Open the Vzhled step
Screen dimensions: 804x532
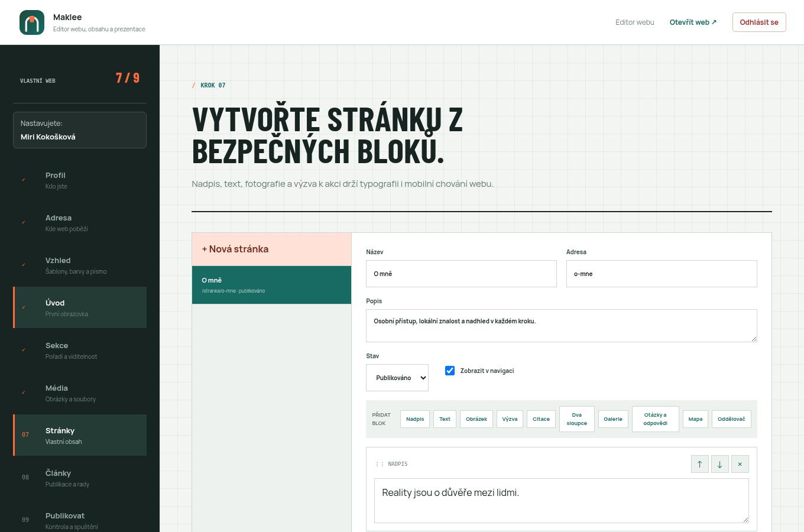[80, 265]
